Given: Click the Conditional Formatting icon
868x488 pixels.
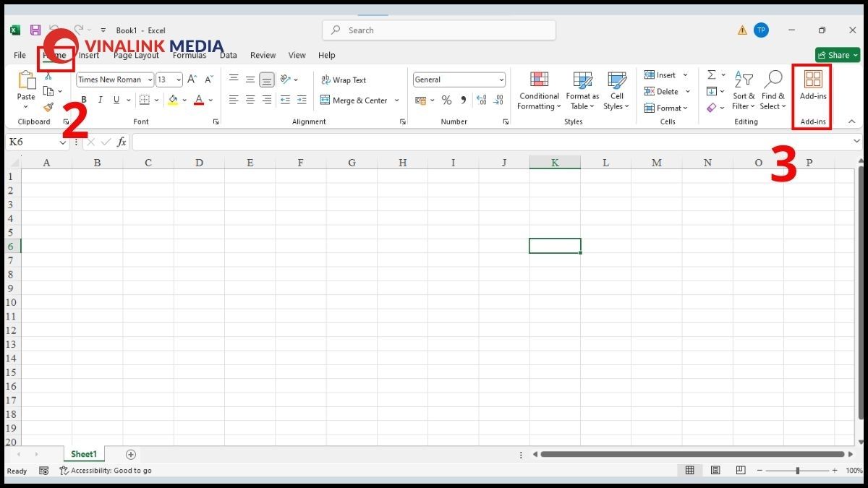Looking at the screenshot, I should [x=539, y=80].
